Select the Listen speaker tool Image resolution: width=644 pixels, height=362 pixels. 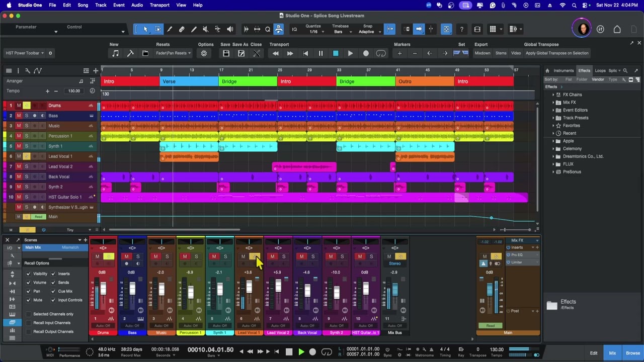click(x=230, y=29)
